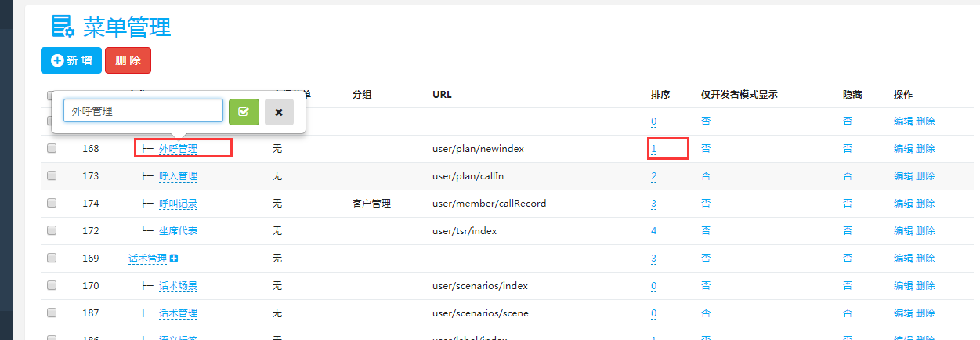Image resolution: width=980 pixels, height=340 pixels.
Task: Click the 话术管理 parent menu link
Action: tap(147, 259)
